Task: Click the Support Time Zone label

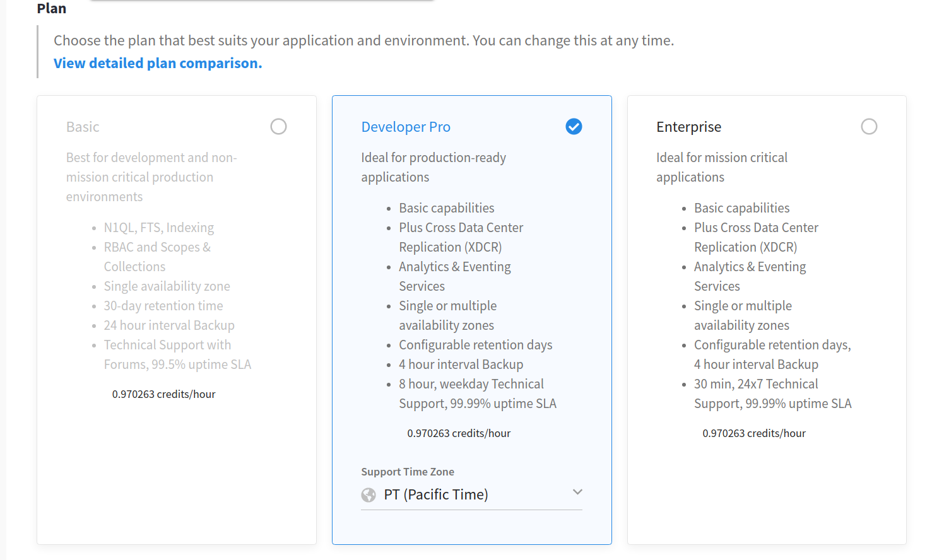Action: tap(408, 471)
